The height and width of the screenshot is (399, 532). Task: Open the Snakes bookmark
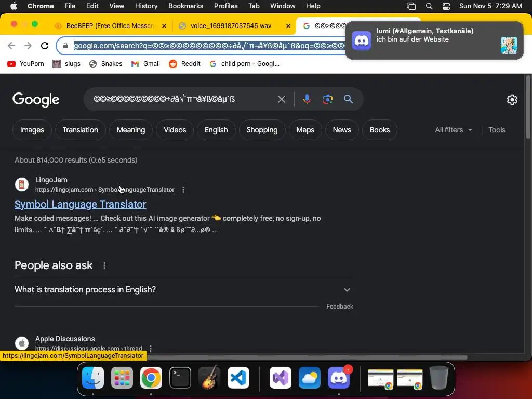pos(105,64)
